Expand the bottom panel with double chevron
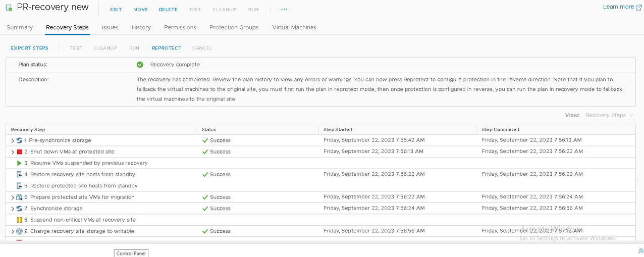 [640, 251]
